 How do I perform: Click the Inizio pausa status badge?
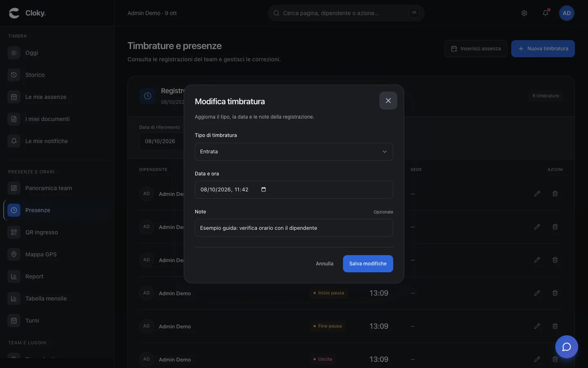329,293
